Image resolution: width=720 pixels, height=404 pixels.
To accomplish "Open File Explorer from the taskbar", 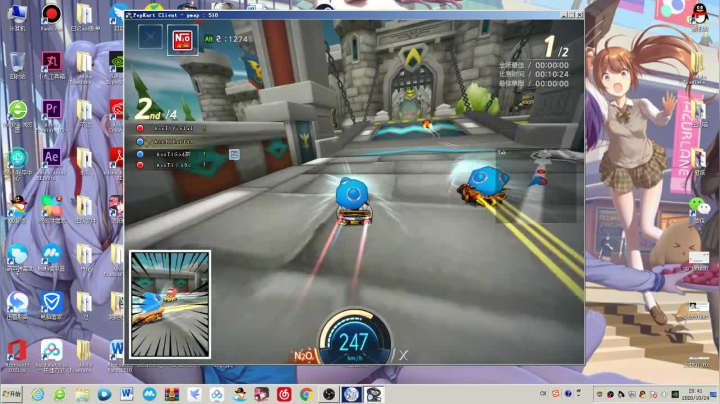I will click(x=82, y=394).
